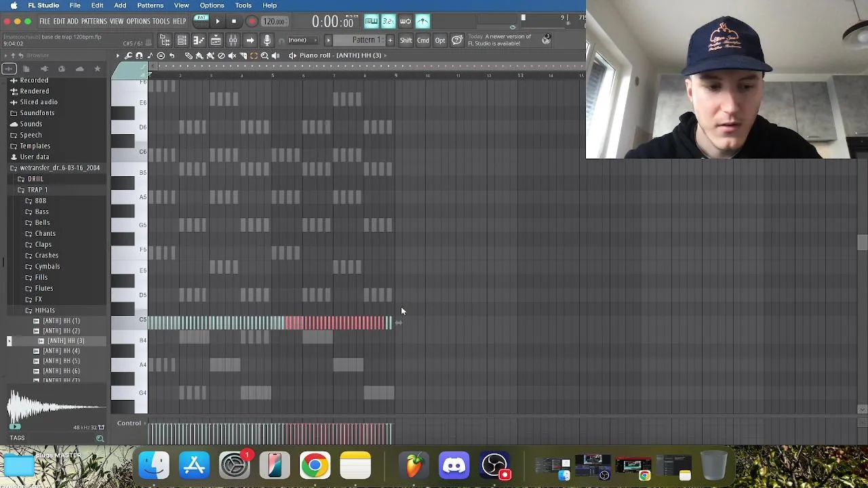
Task: Arm the red record button
Action: pos(252,22)
